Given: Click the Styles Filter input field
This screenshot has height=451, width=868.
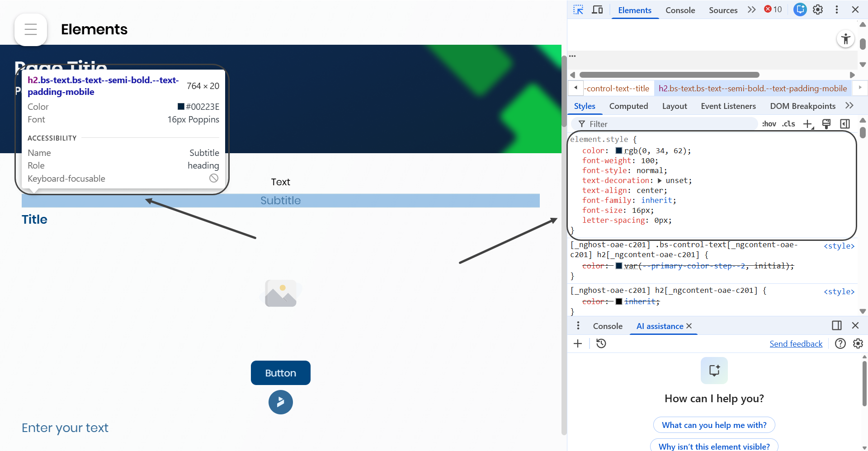Looking at the screenshot, I should click(x=669, y=124).
